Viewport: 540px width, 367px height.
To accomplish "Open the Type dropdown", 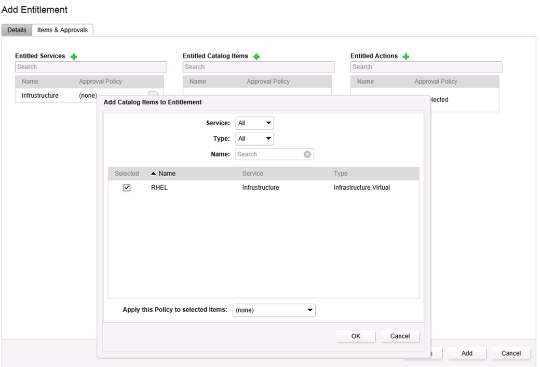I will tap(255, 139).
